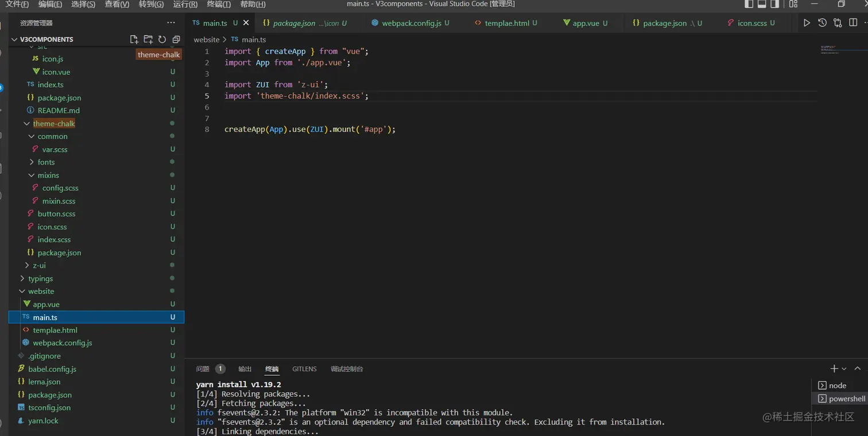The height and width of the screenshot is (436, 868).
Task: Click the TS config icon of tsconfig.json
Action: (x=21, y=407)
